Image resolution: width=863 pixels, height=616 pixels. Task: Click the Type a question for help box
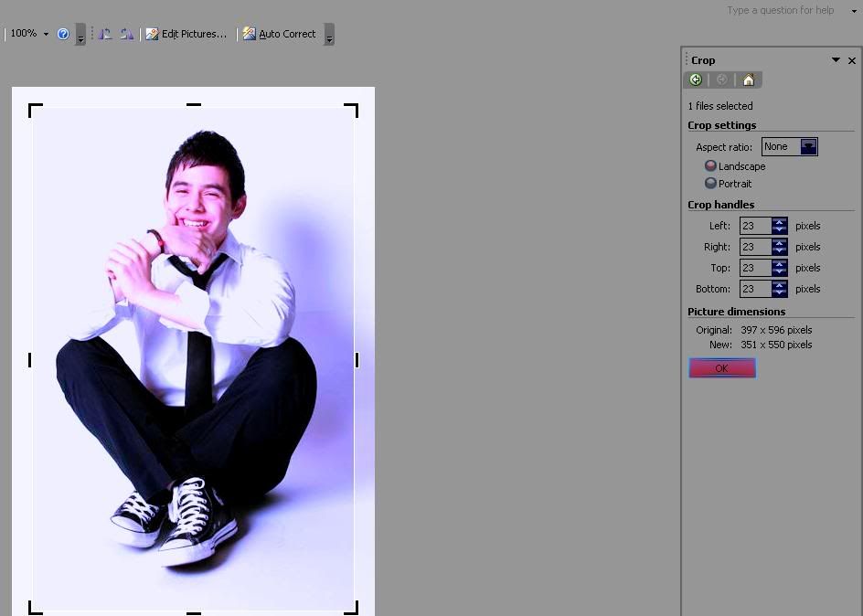point(781,11)
